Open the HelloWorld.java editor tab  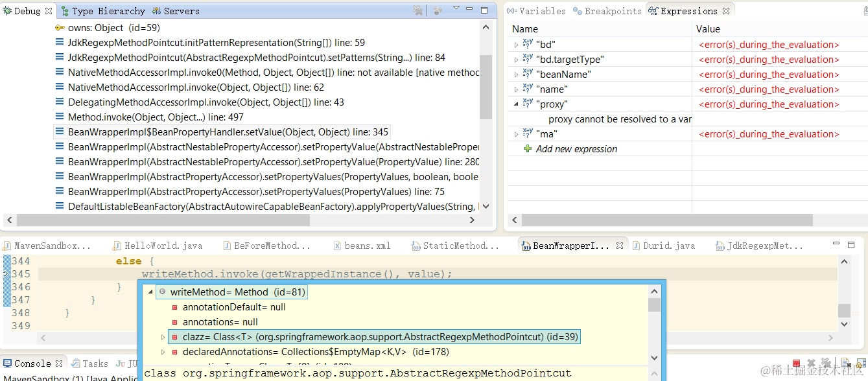coord(157,246)
